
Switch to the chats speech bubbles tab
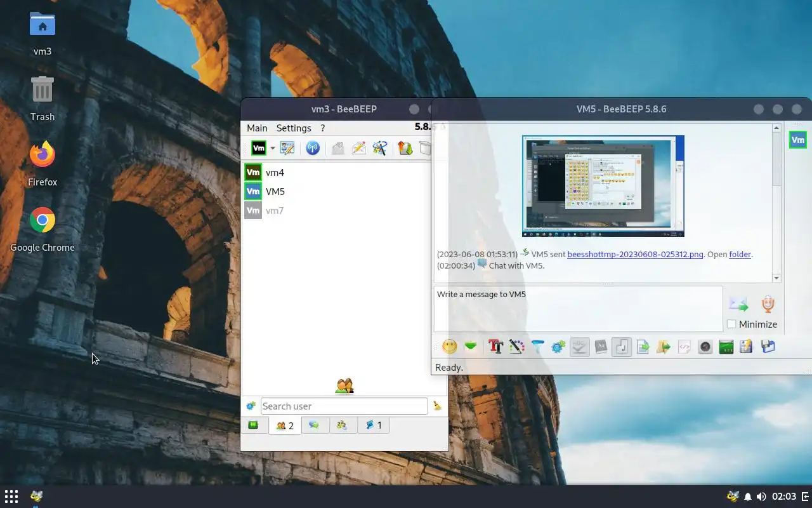(x=313, y=425)
